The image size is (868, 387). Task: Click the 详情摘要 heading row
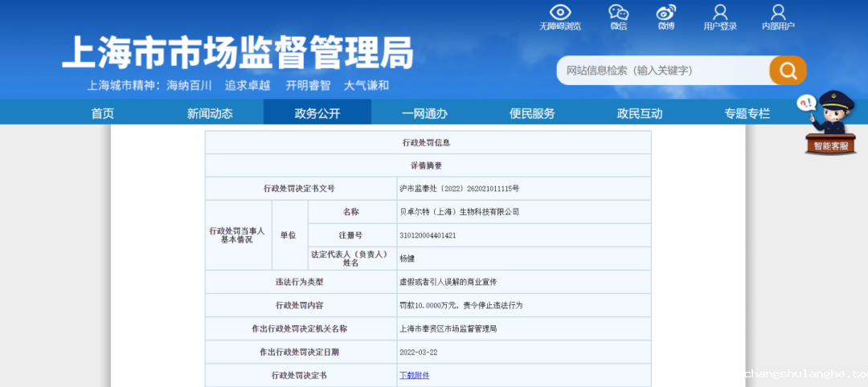pos(426,165)
